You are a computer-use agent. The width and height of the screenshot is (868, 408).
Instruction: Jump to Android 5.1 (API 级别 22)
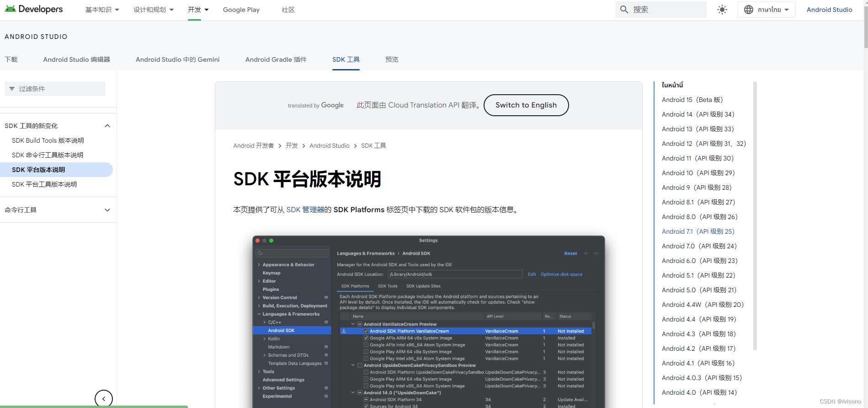click(x=698, y=275)
